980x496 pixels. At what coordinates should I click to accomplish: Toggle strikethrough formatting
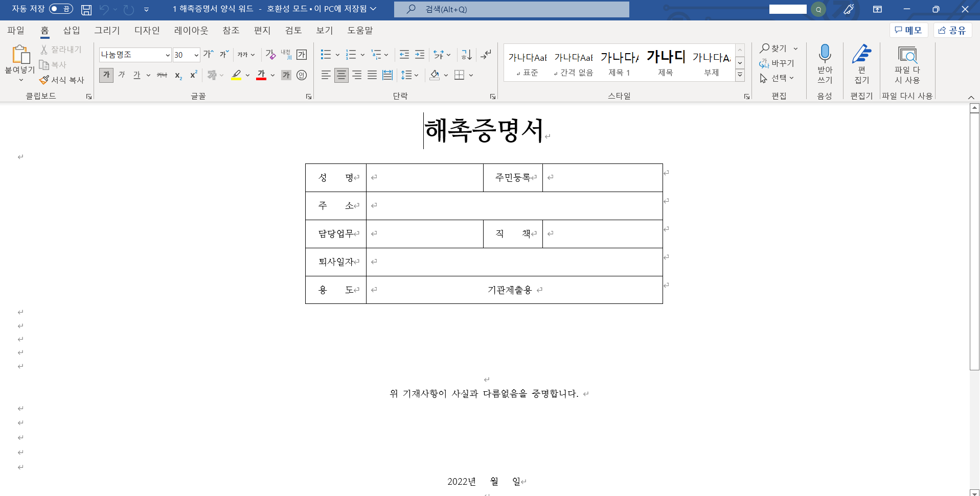point(162,75)
